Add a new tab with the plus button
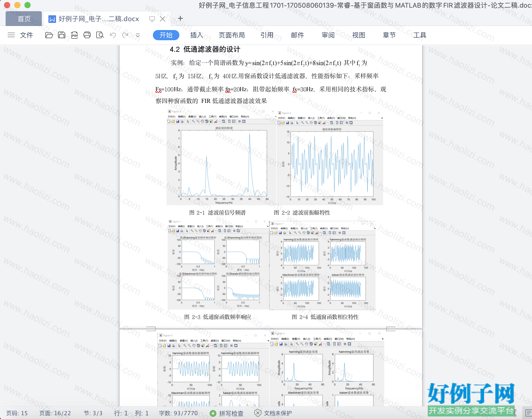Image resolution: width=532 pixels, height=419 pixels. (180, 18)
